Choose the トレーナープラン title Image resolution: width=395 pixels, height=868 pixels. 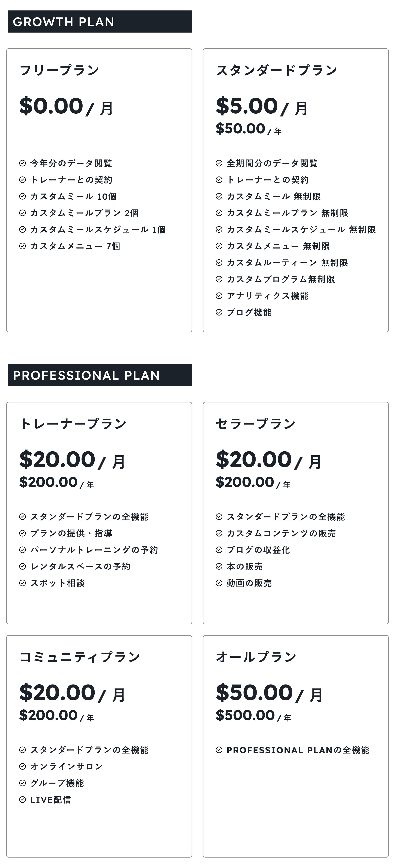tap(73, 424)
